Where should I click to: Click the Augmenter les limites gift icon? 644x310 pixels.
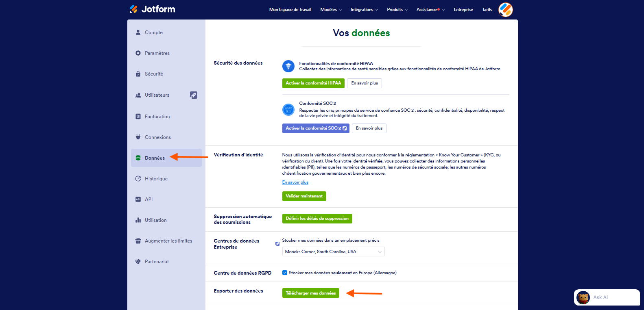(138, 241)
